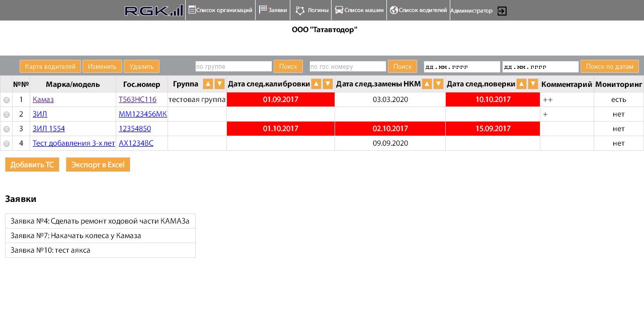
Task: Focus the first date field дд.мм.гггг
Action: click(x=462, y=66)
